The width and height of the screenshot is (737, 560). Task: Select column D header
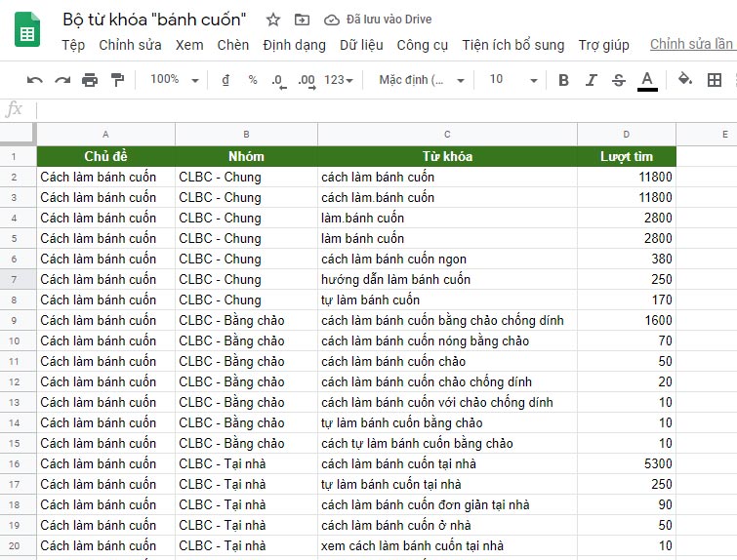pyautogui.click(x=627, y=135)
